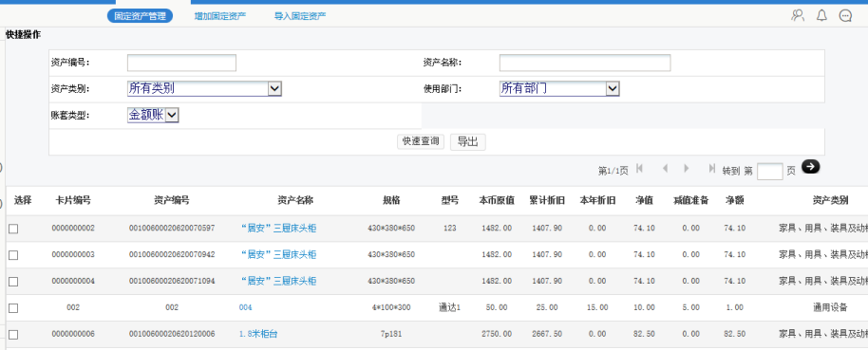The width and height of the screenshot is (868, 350).
Task: Click the 123 model cell
Action: pos(449,228)
